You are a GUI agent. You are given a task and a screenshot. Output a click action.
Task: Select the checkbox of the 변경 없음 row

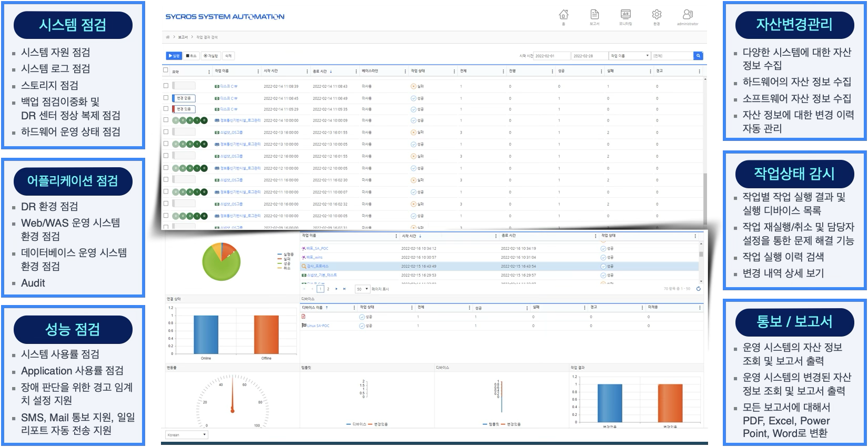166,98
